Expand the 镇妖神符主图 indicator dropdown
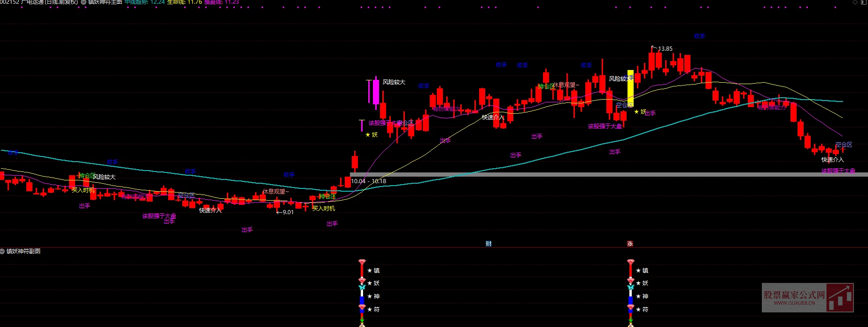Image resolution: width=868 pixels, height=327 pixels. pyautogui.click(x=84, y=2)
